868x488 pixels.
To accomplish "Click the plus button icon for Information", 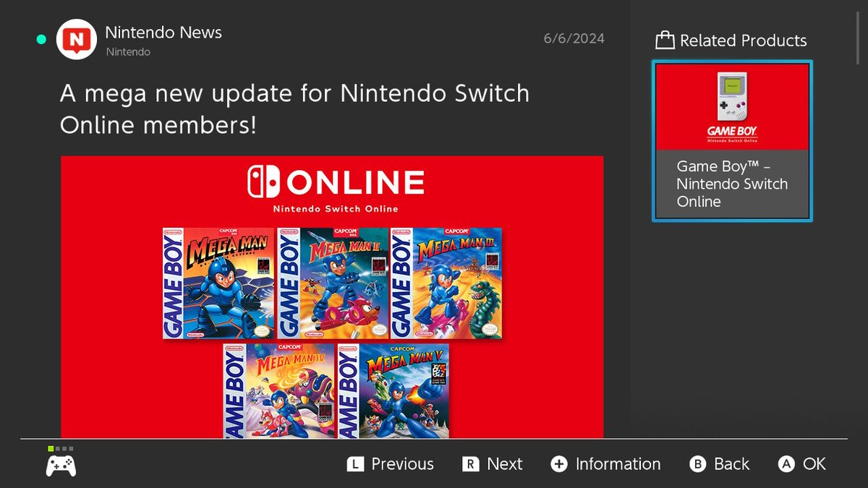I will [x=559, y=464].
